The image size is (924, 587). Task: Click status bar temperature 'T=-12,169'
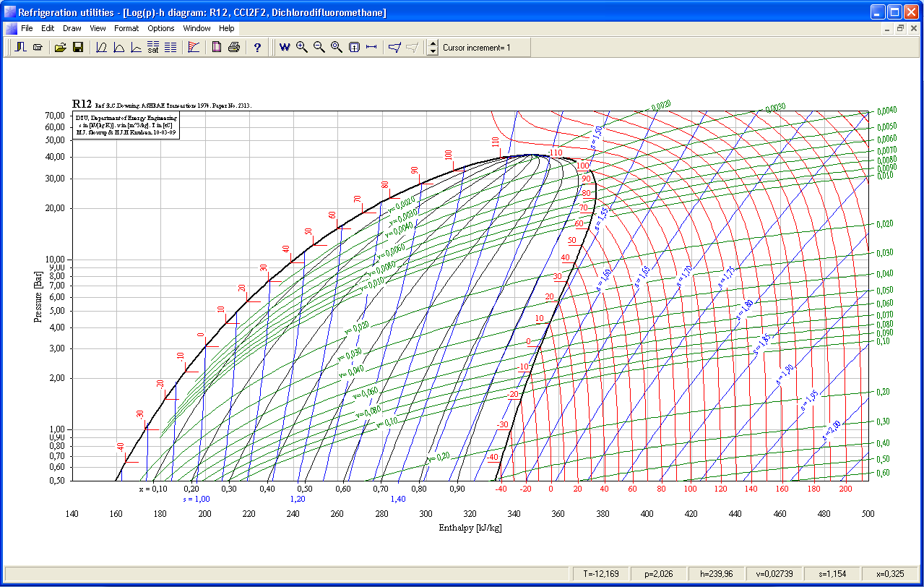click(600, 573)
